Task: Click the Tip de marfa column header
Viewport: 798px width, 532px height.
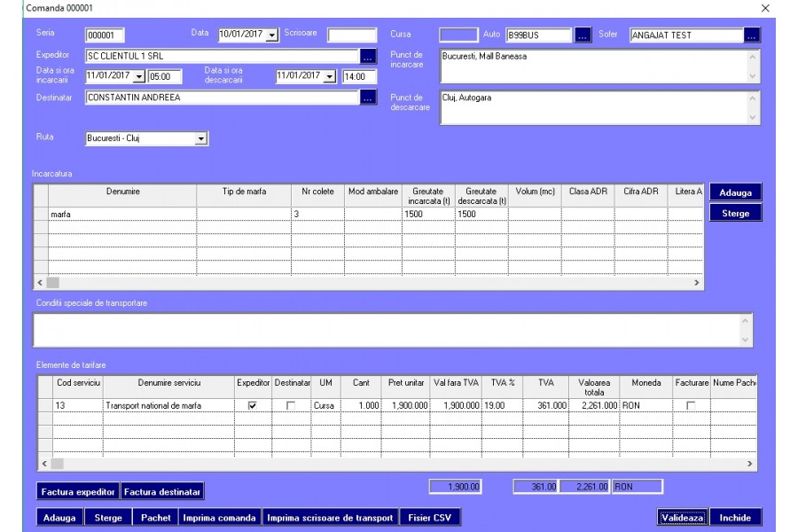Action: 244,196
